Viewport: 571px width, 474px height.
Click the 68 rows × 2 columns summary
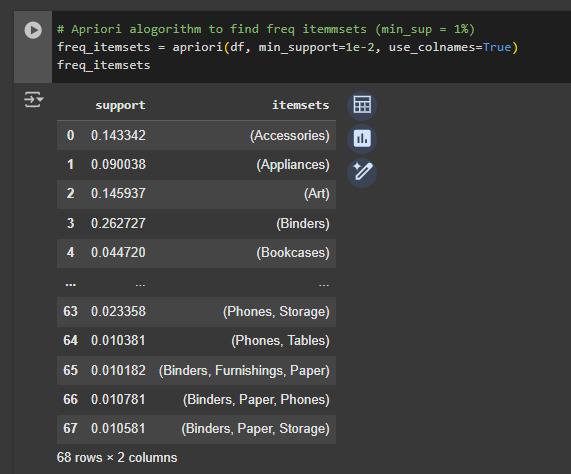(117, 458)
